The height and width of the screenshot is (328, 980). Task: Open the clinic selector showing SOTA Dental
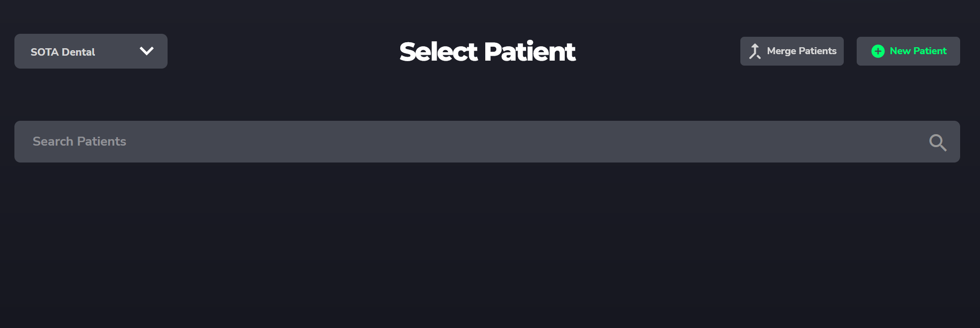click(x=90, y=51)
